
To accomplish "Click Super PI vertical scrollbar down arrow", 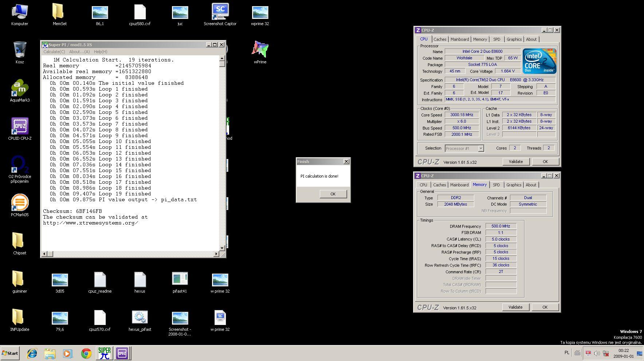I will click(222, 248).
